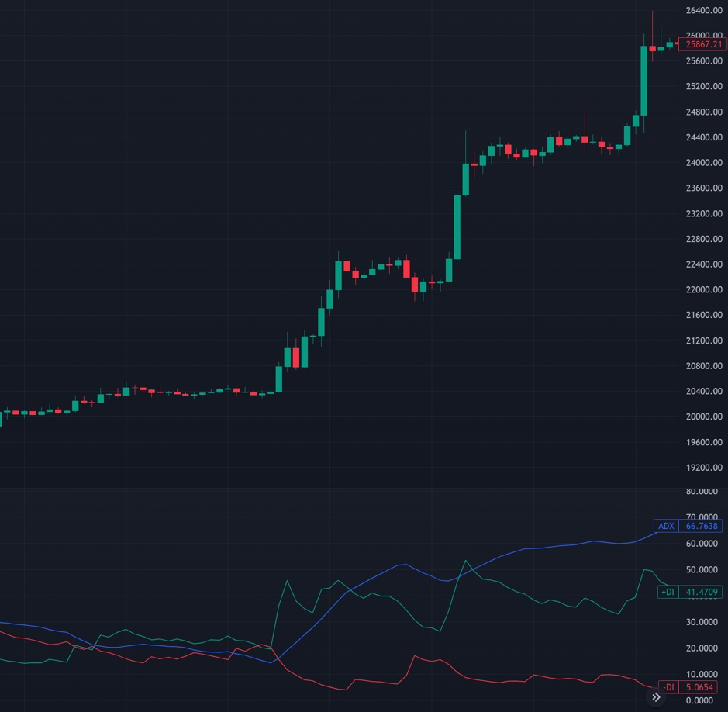
Task: Click the +DI green line peak near 54
Action: click(465, 561)
